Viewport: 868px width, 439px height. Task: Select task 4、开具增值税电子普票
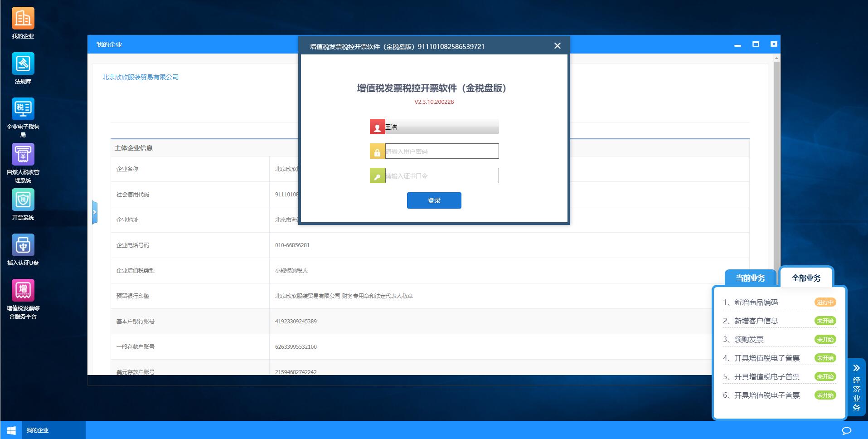pyautogui.click(x=761, y=358)
